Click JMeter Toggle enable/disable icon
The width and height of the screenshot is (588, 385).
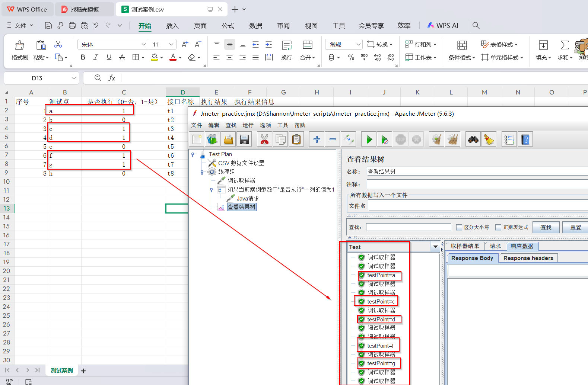349,139
